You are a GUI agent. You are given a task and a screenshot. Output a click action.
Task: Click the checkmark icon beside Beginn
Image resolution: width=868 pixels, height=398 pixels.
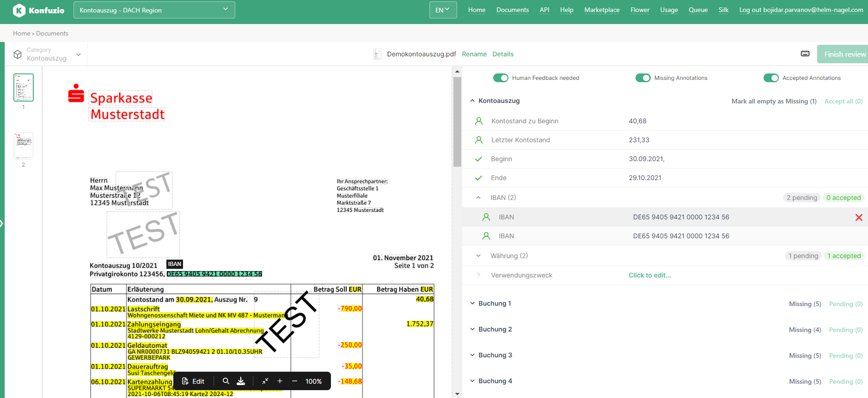tap(479, 159)
